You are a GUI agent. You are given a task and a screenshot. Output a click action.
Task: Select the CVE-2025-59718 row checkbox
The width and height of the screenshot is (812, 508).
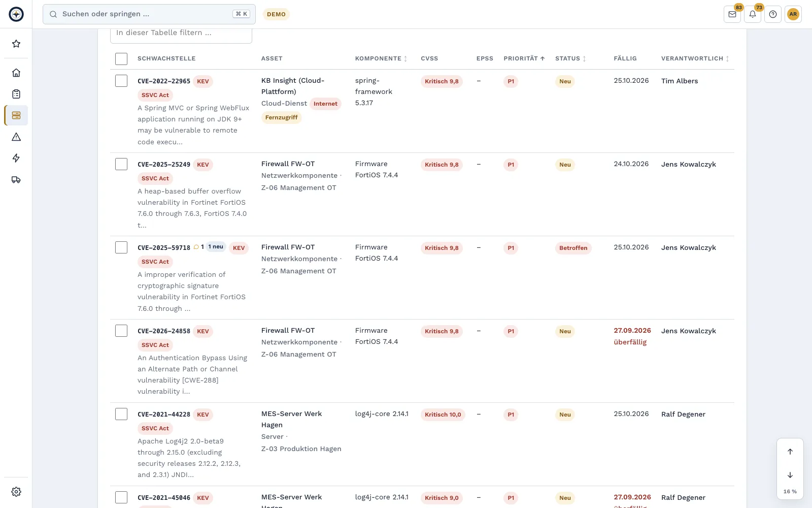click(121, 247)
